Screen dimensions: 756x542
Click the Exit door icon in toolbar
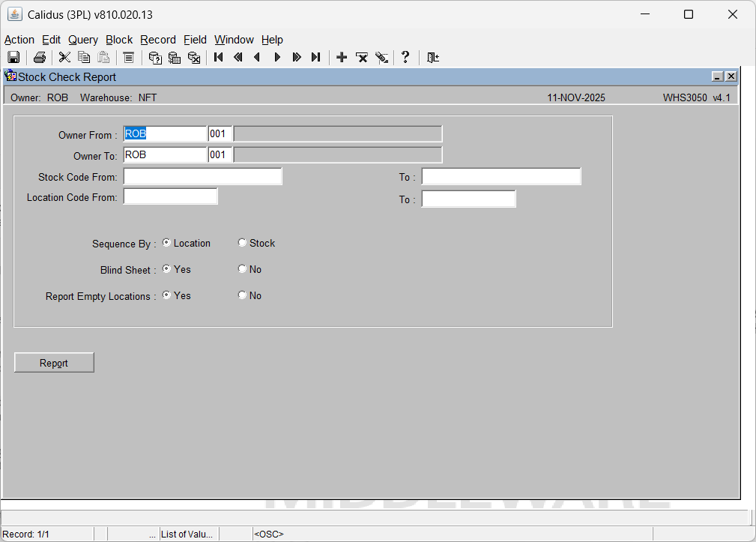pos(432,58)
